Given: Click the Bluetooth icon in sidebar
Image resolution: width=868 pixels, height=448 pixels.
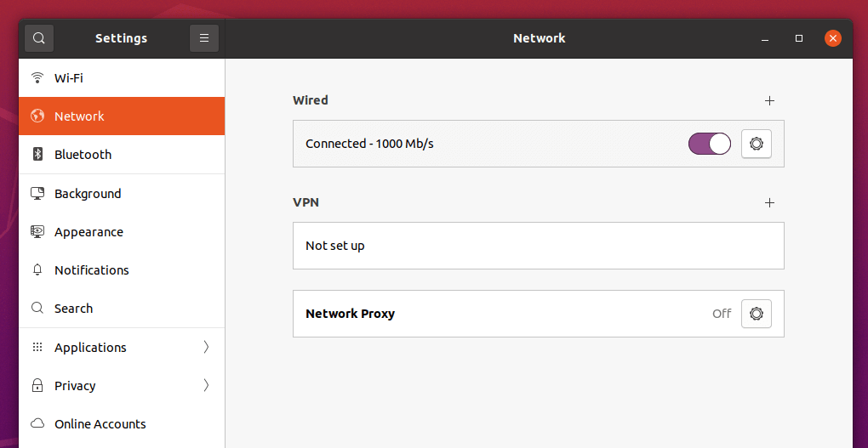Looking at the screenshot, I should tap(37, 155).
